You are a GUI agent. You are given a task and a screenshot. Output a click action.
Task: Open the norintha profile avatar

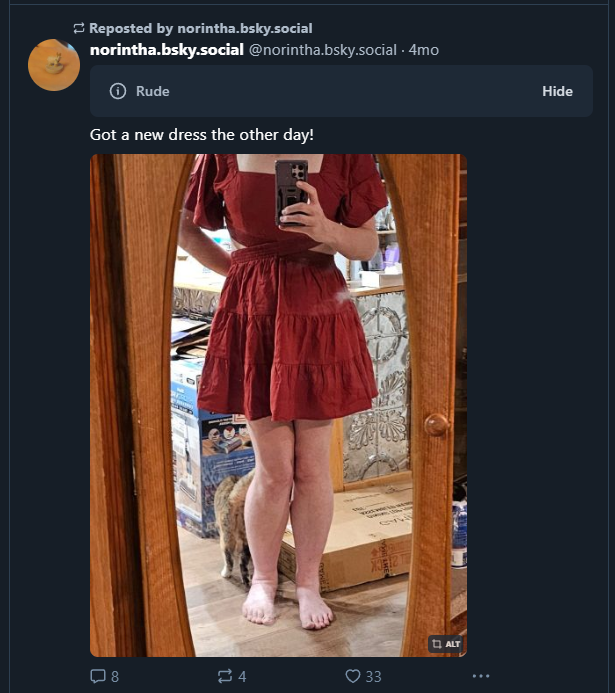54,65
